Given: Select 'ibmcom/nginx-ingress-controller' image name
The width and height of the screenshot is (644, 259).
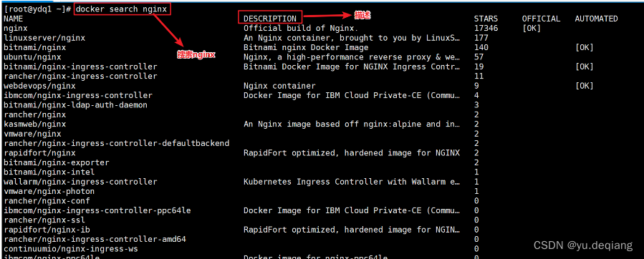Looking at the screenshot, I should click(x=78, y=96).
